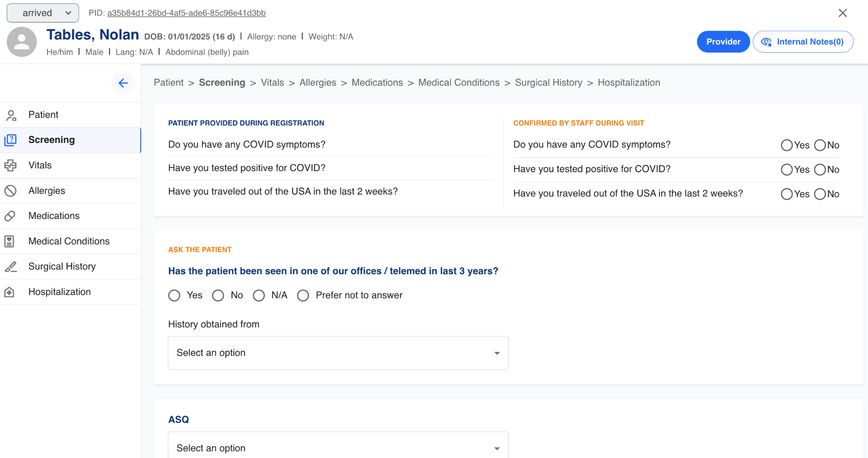Click the Hospitalization building icon in sidebar

click(9, 292)
